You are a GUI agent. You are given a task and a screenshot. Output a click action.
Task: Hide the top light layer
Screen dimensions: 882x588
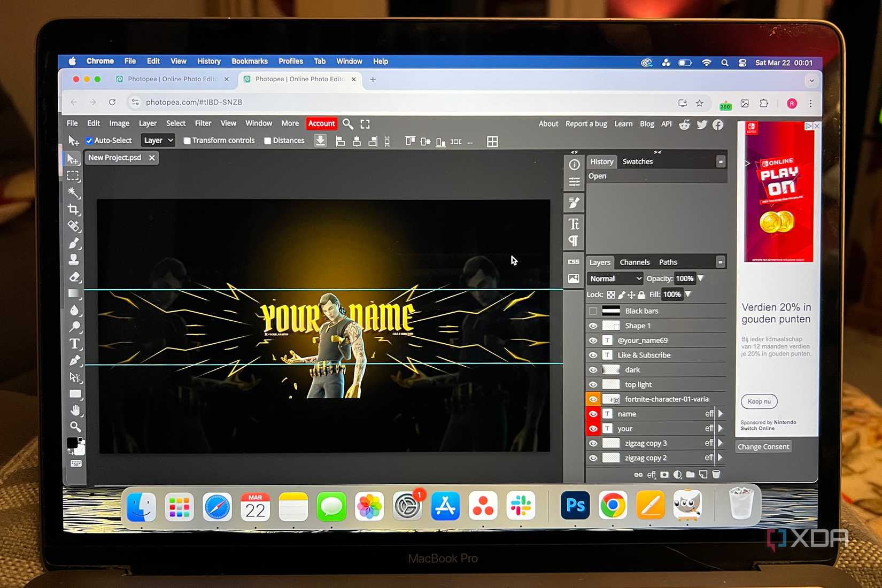click(593, 384)
